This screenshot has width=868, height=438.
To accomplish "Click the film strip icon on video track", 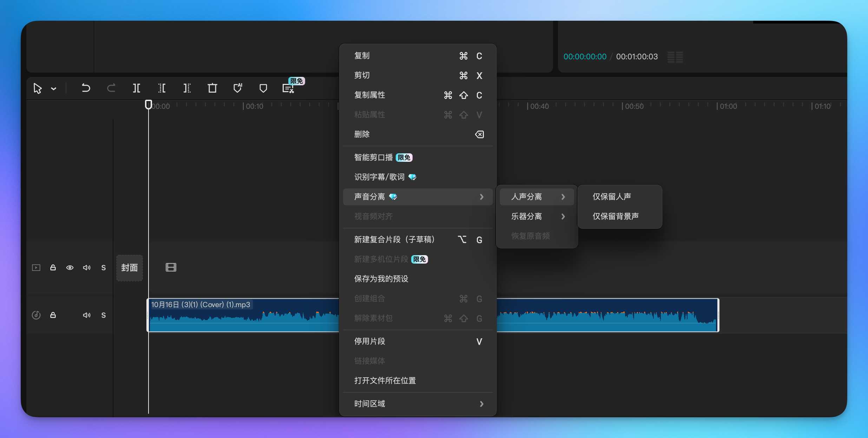I will (x=171, y=267).
